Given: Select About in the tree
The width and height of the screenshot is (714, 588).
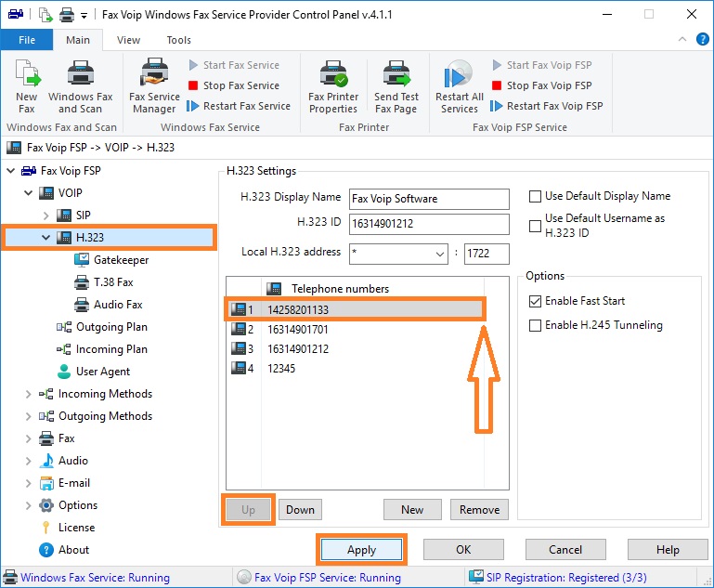Looking at the screenshot, I should pyautogui.click(x=64, y=550).
